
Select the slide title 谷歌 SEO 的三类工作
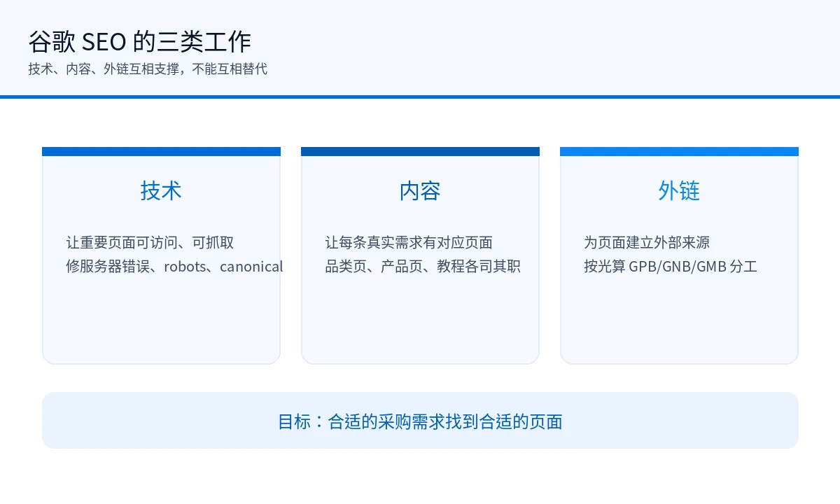click(139, 42)
